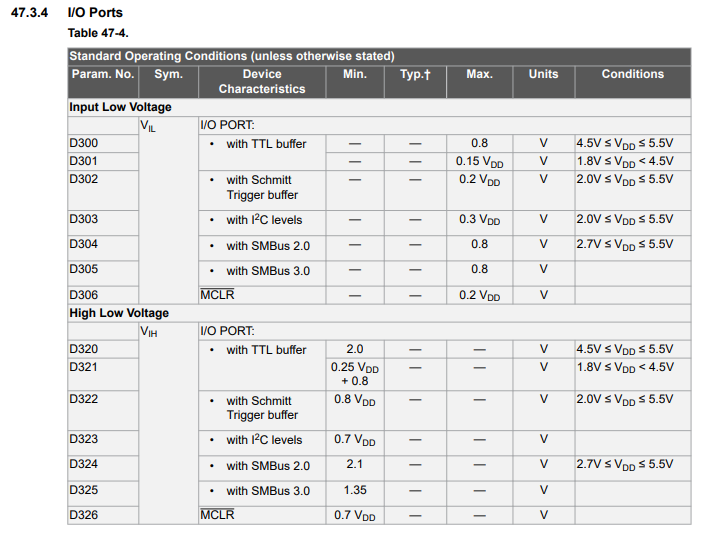This screenshot has width=701, height=538.
Task: Click the D300 with TTL buffer characteristic
Action: click(x=266, y=144)
